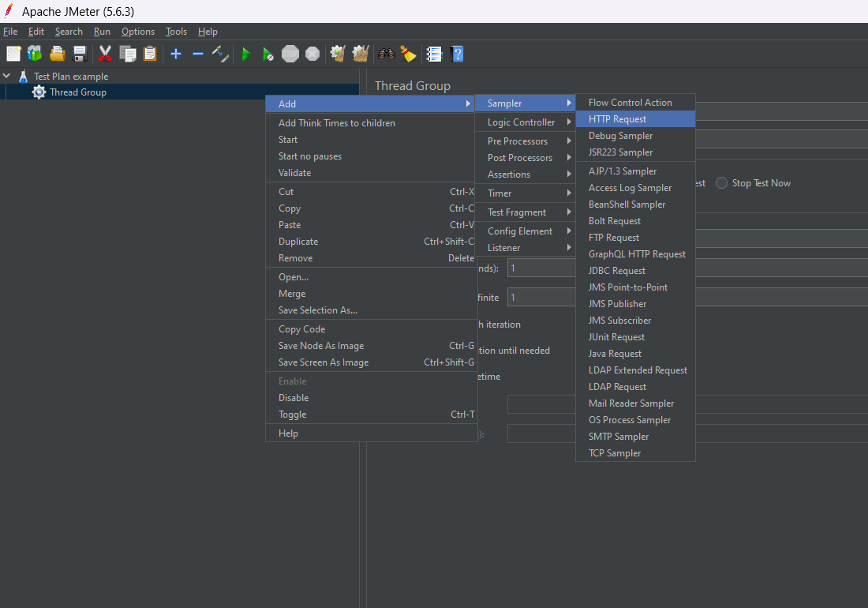Expand the Post Processors submenu
868x608 pixels.
(524, 157)
